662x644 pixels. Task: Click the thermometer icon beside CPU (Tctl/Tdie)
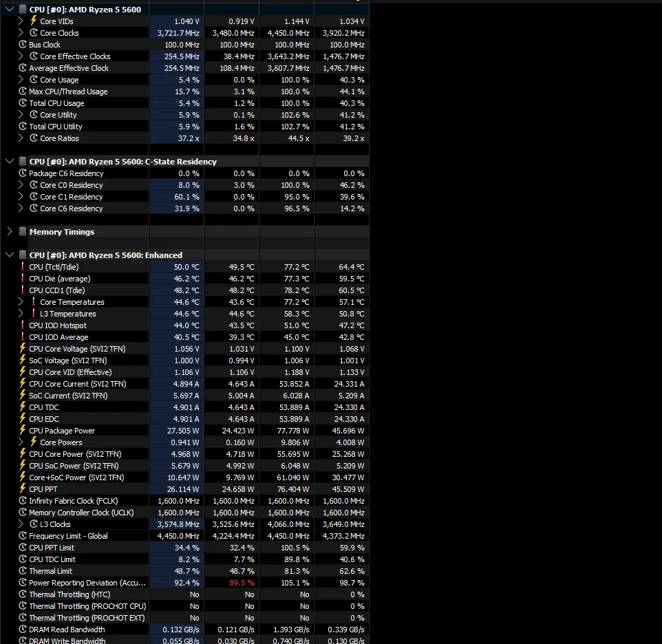coord(23,267)
